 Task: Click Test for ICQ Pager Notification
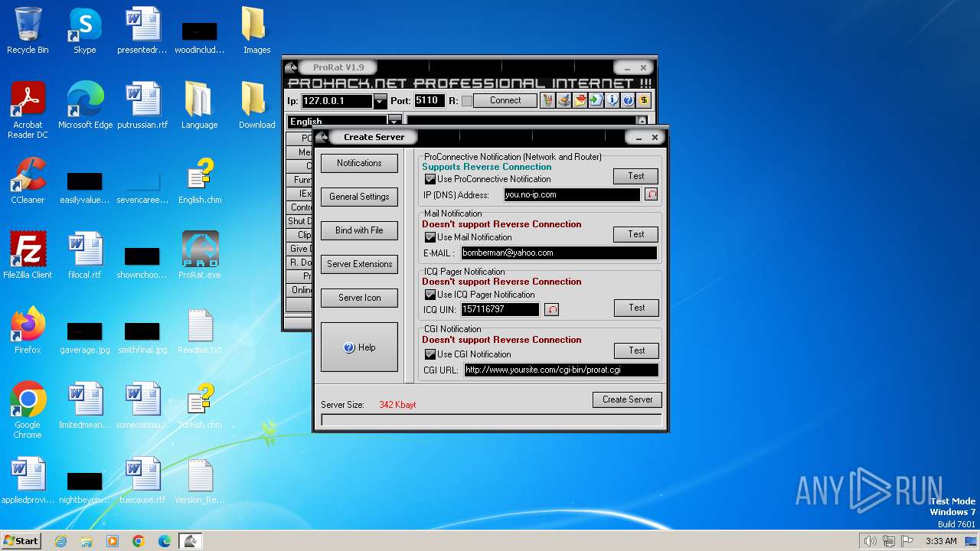pyautogui.click(x=636, y=308)
